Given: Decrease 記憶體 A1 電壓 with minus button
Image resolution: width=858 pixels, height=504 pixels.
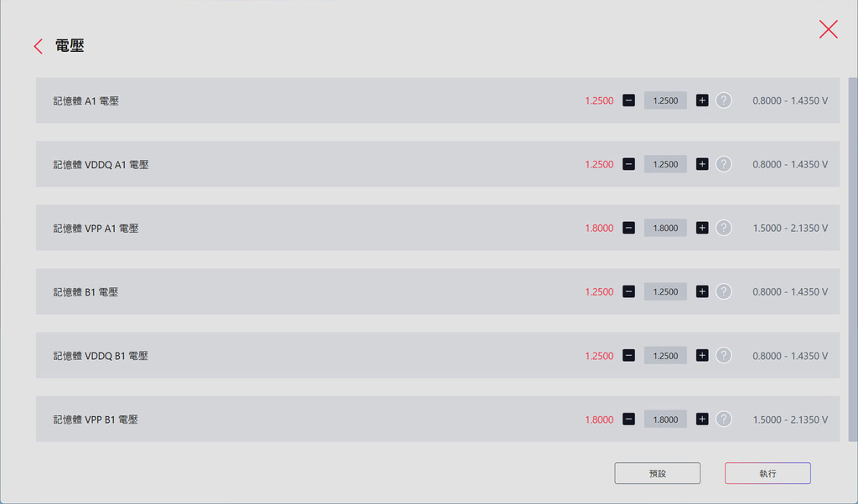Looking at the screenshot, I should (x=628, y=100).
